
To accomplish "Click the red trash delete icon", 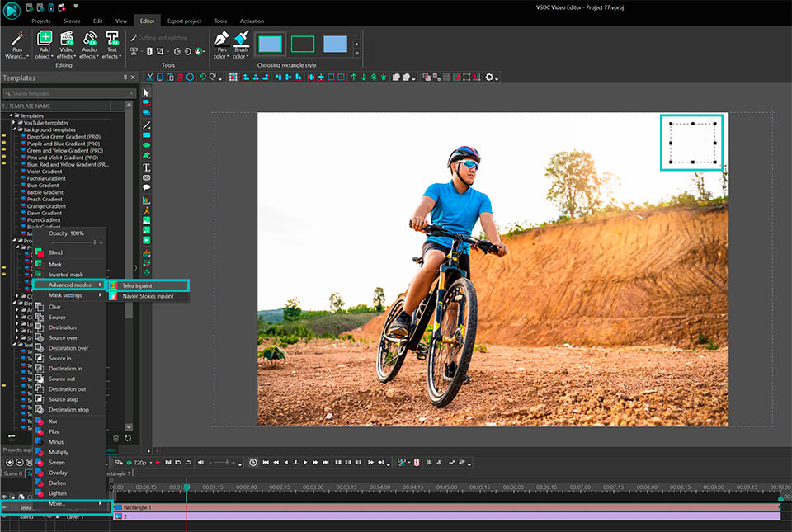I will [x=180, y=77].
